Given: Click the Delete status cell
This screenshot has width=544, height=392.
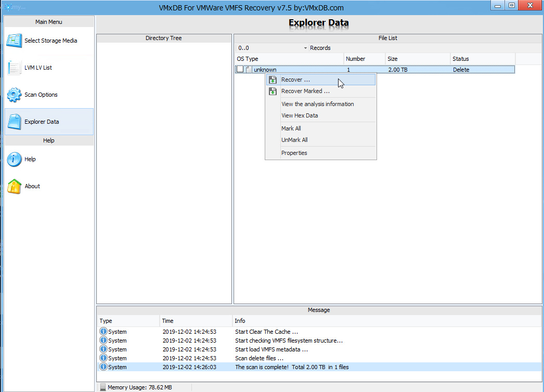Looking at the screenshot, I should [x=461, y=70].
